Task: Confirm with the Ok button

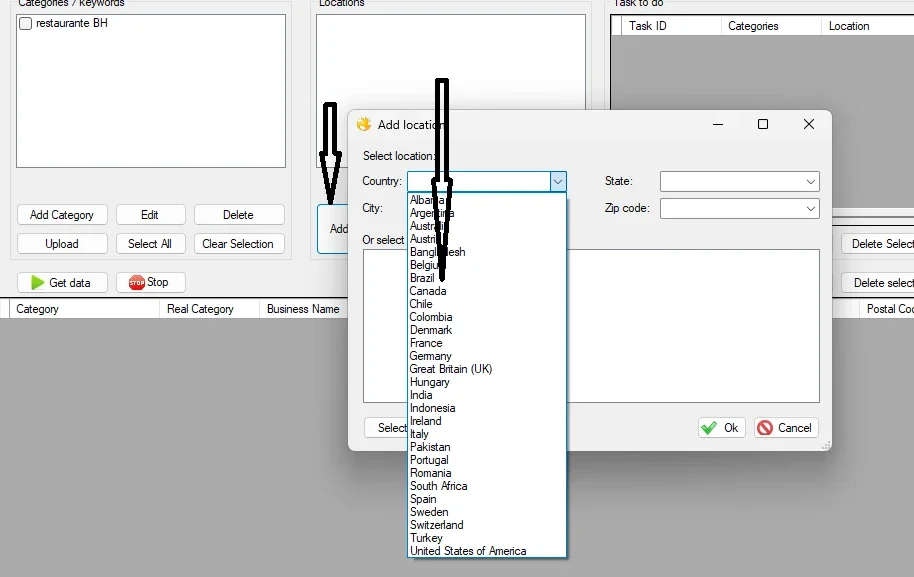Action: [x=722, y=428]
